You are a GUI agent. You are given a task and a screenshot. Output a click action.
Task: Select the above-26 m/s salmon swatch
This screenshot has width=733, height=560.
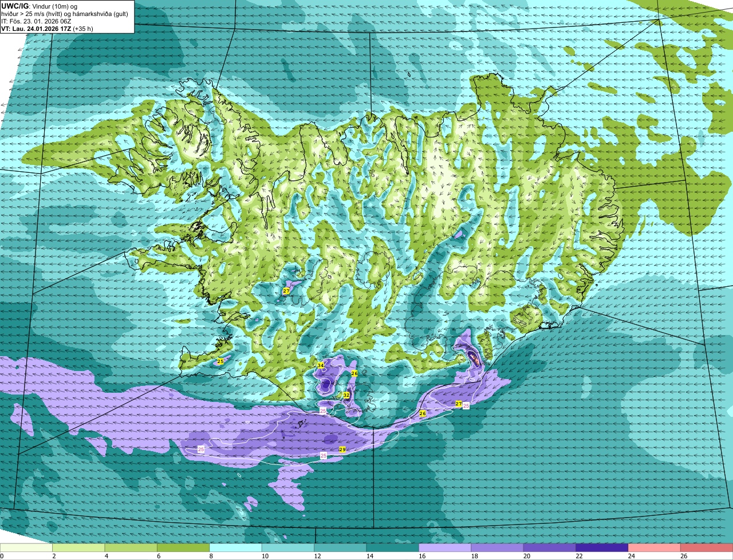tap(707, 547)
